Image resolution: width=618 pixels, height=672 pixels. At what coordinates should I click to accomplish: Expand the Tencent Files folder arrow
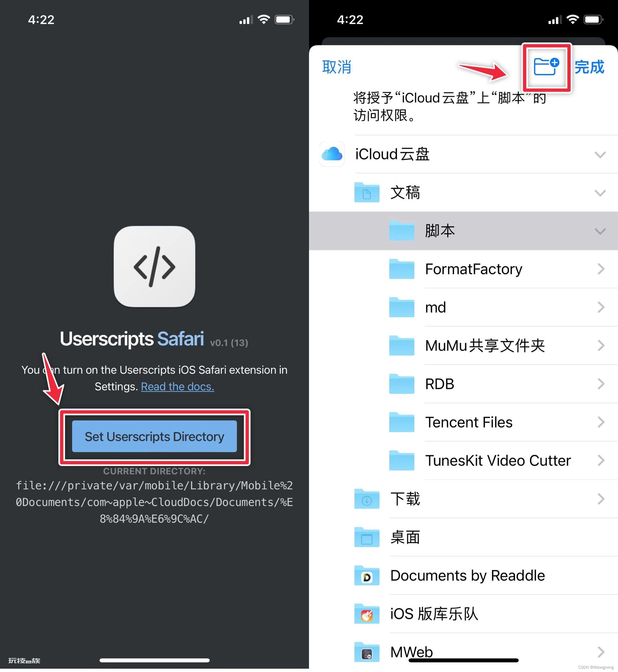[x=601, y=422]
